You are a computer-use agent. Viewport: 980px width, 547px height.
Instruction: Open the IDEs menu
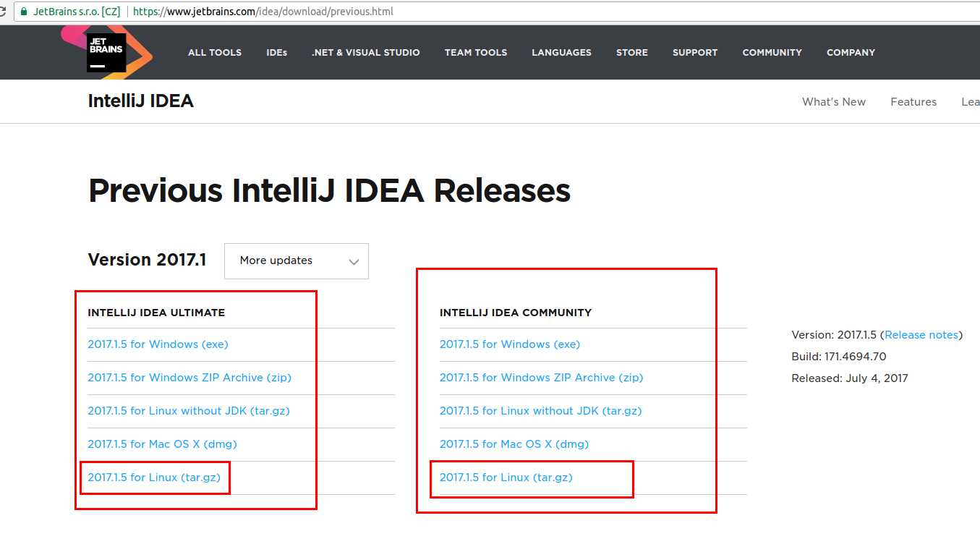pos(276,52)
